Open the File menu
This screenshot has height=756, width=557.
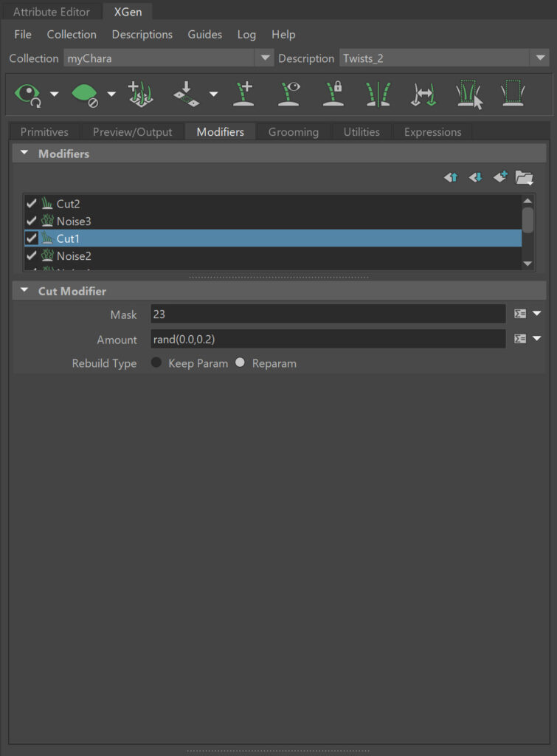click(23, 35)
